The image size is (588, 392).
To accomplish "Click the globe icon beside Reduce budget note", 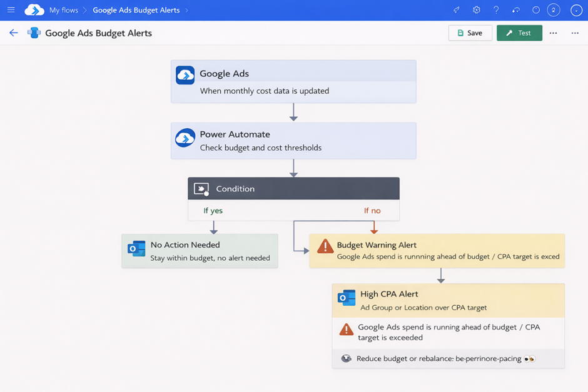I will (346, 358).
